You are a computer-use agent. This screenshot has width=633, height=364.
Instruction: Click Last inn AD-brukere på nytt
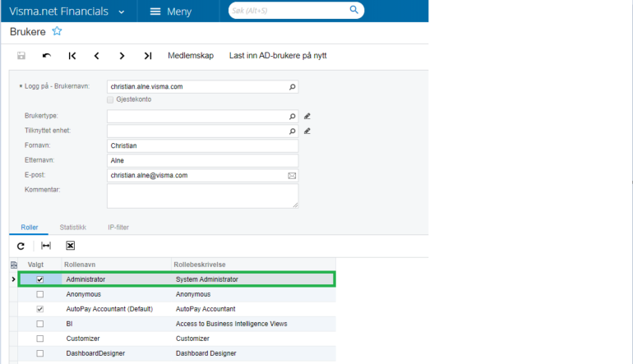(x=278, y=56)
